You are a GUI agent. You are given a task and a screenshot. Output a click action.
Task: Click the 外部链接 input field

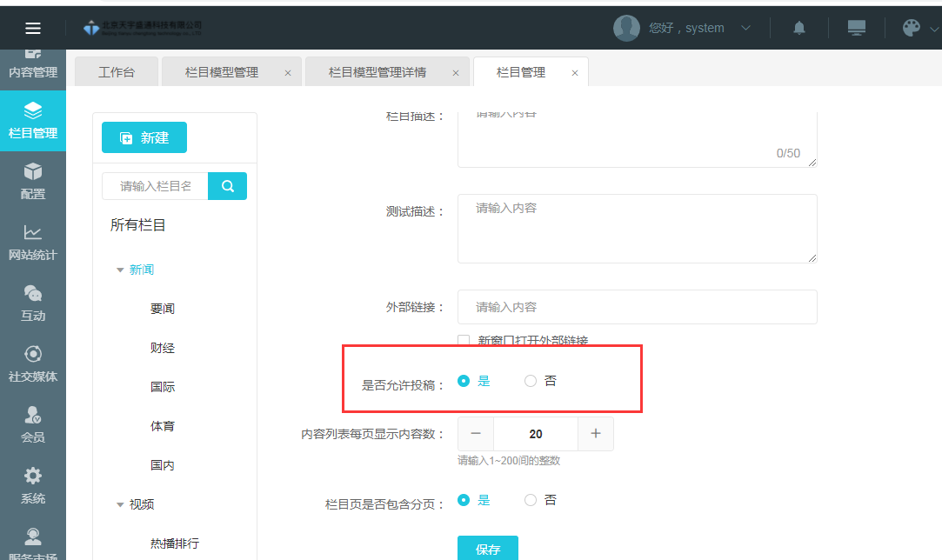point(637,307)
